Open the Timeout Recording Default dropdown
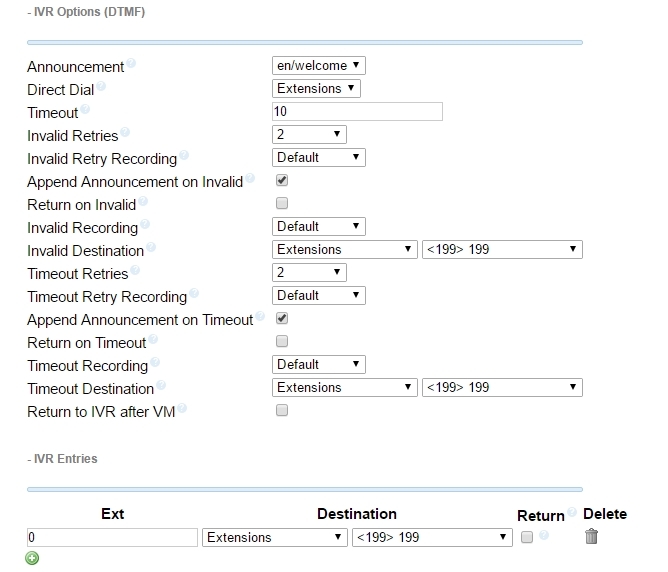668x572 pixels. click(x=319, y=365)
